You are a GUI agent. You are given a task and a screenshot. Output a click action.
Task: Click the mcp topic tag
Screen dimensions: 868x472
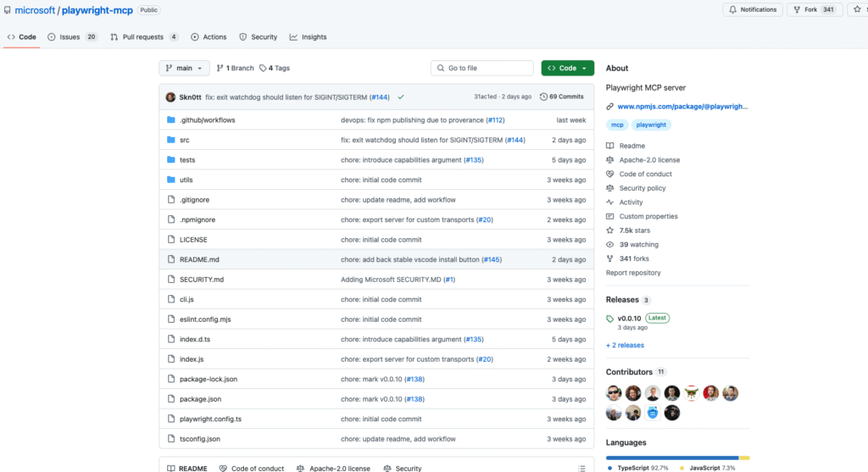click(618, 125)
